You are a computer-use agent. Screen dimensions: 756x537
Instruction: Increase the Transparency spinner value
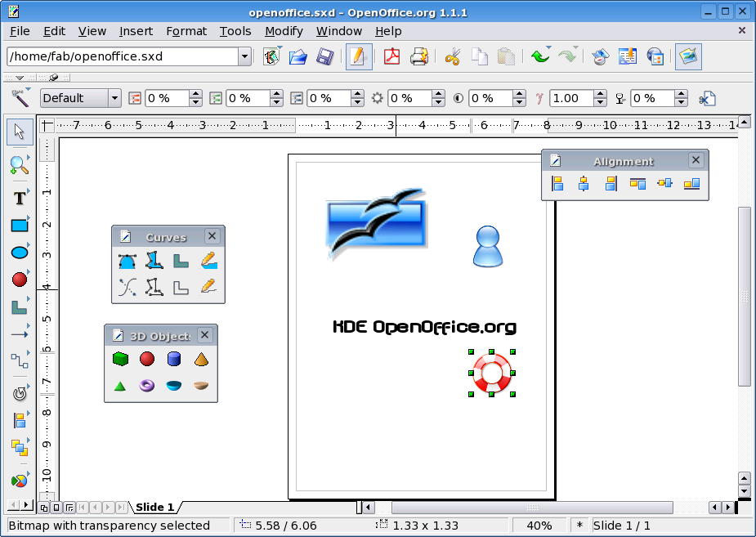tap(682, 94)
